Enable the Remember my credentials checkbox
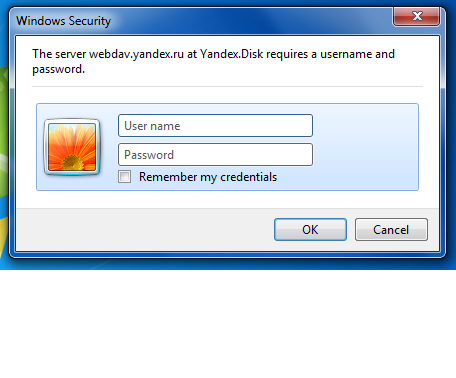The height and width of the screenshot is (378, 456). coord(124,177)
